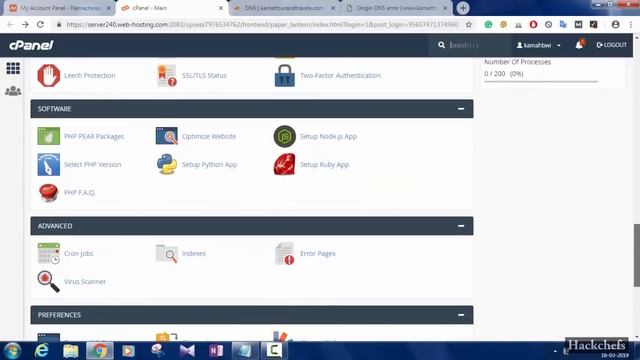Viewport: 640px width, 360px height.
Task: Switch to the Origin DNS error tab
Action: pyautogui.click(x=397, y=8)
